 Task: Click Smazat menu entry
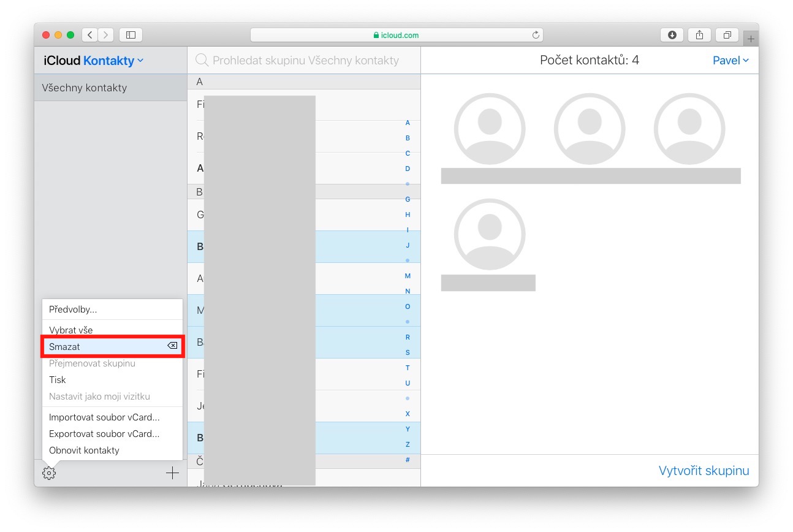[x=112, y=346]
